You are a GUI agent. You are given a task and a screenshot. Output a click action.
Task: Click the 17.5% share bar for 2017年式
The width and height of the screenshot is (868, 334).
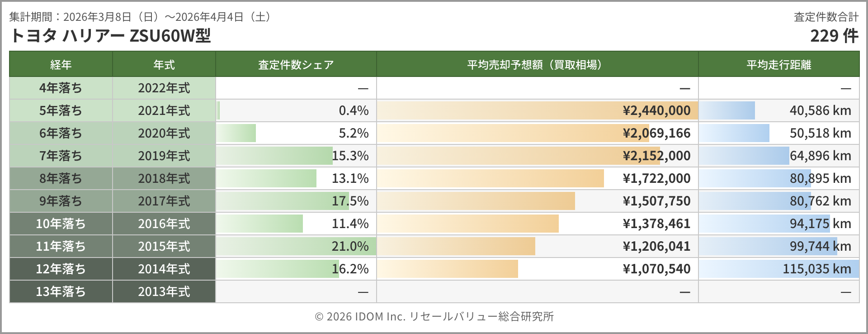click(x=283, y=201)
